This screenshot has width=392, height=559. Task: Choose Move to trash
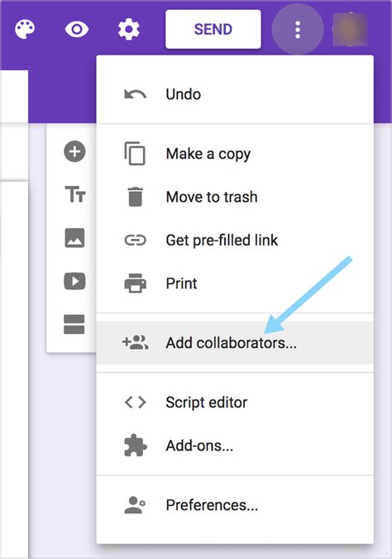tap(235, 197)
